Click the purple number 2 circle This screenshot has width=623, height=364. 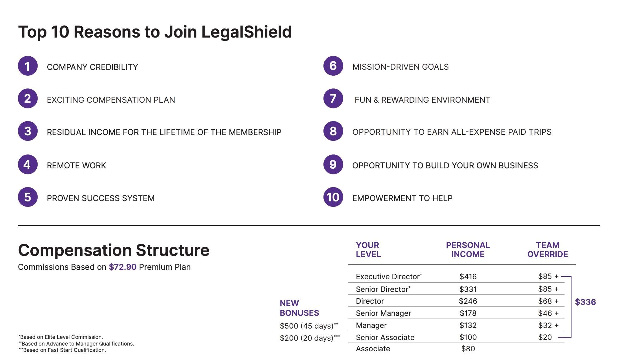coord(28,99)
